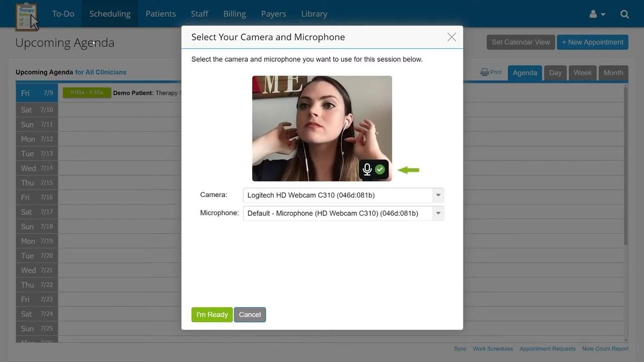Click the TherapyNotes clipboard logo

point(26,17)
